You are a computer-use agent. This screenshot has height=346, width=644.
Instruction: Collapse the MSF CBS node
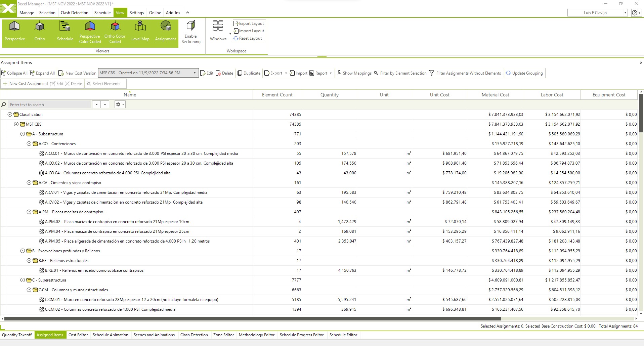click(x=16, y=124)
